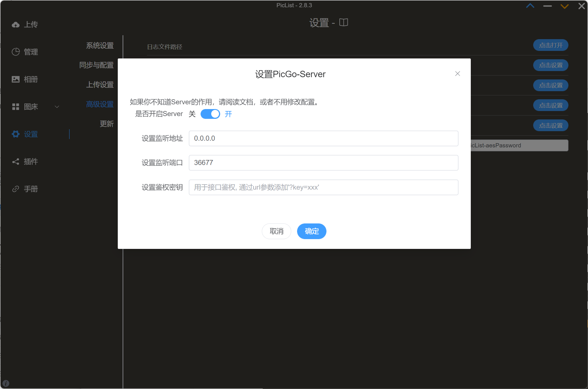Close the PicGo-Server dialog with X

458,74
